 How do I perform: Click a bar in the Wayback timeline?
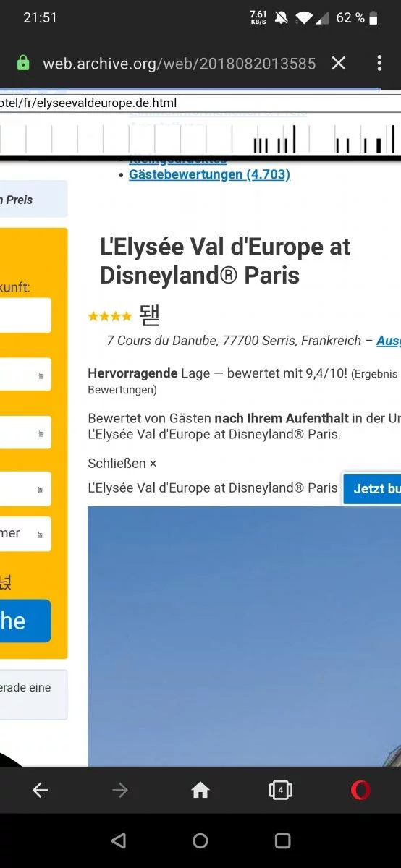point(294,139)
